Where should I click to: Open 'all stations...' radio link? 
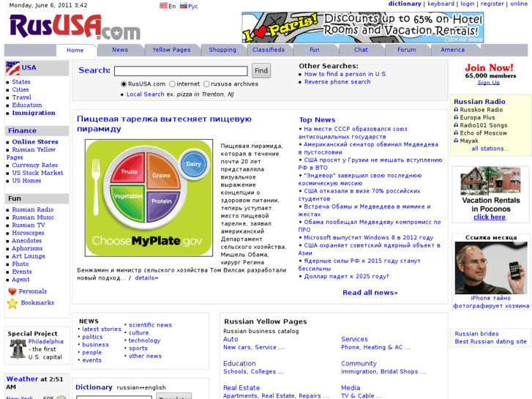point(490,149)
